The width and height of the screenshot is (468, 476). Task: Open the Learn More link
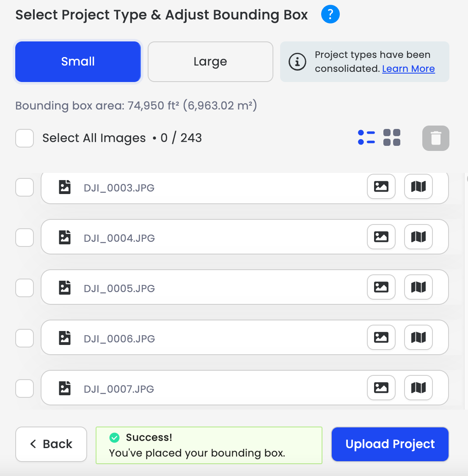(408, 68)
